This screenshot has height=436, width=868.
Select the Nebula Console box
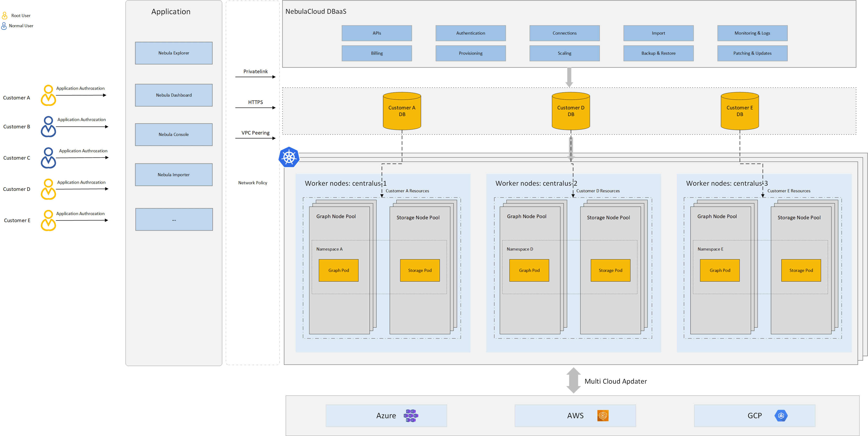click(x=174, y=134)
